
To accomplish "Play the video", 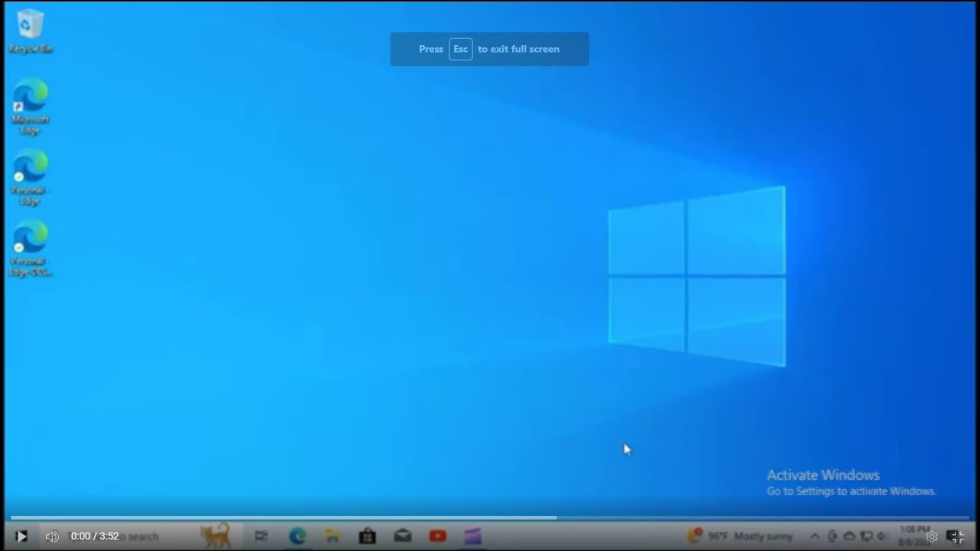I will click(21, 536).
